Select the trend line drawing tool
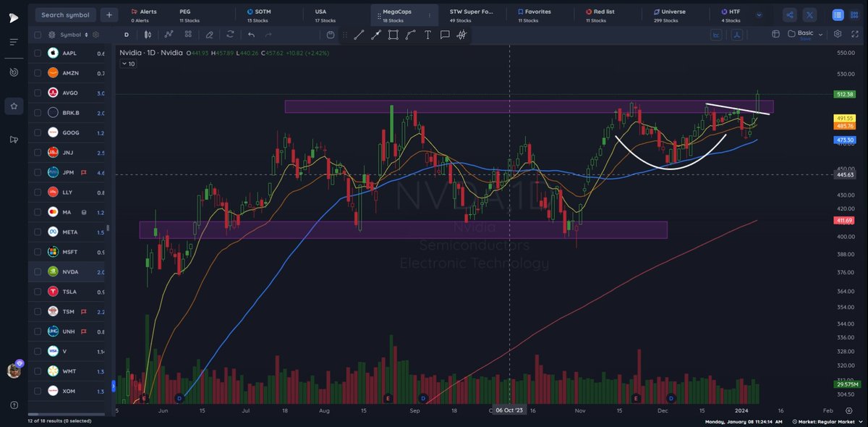868x427 pixels. click(359, 35)
